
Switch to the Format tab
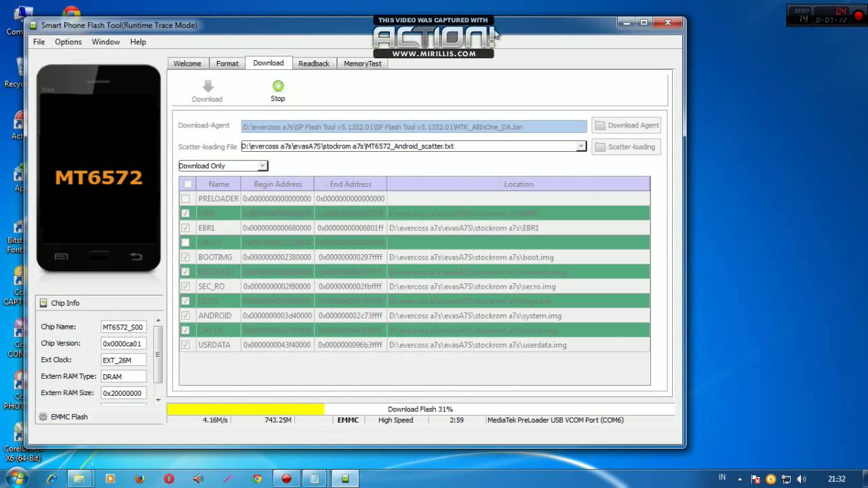click(x=227, y=64)
